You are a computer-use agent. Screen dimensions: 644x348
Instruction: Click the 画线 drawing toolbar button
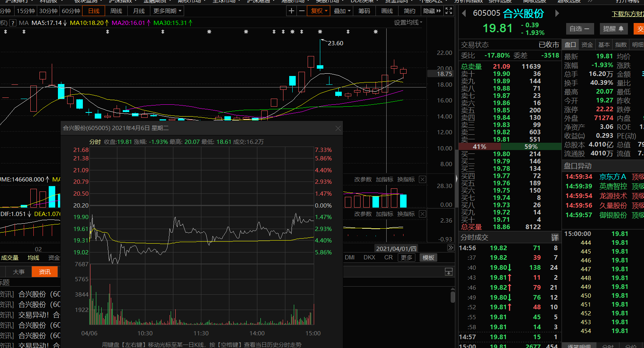click(387, 11)
